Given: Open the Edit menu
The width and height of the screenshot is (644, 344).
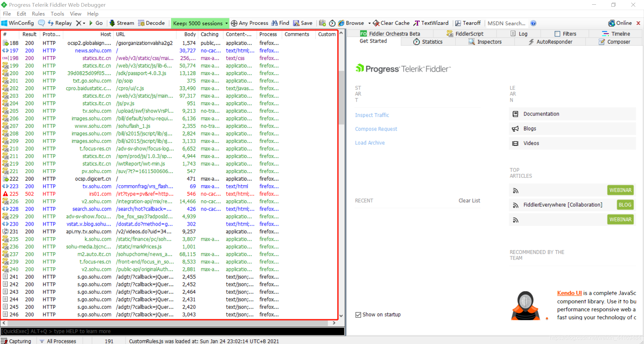Looking at the screenshot, I should click(21, 14).
